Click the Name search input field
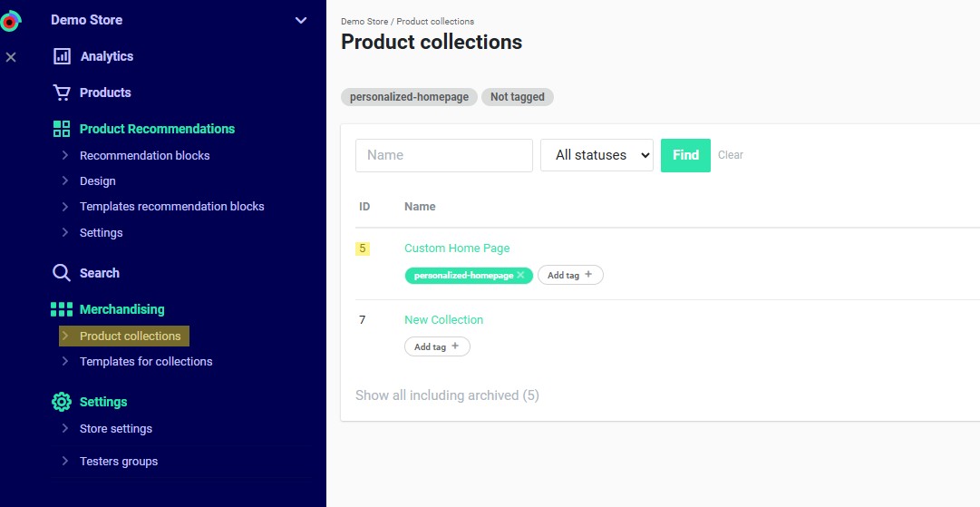 pyautogui.click(x=443, y=155)
